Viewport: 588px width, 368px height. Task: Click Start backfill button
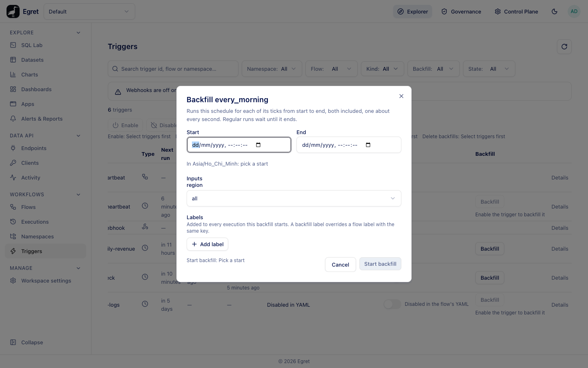coord(380,264)
